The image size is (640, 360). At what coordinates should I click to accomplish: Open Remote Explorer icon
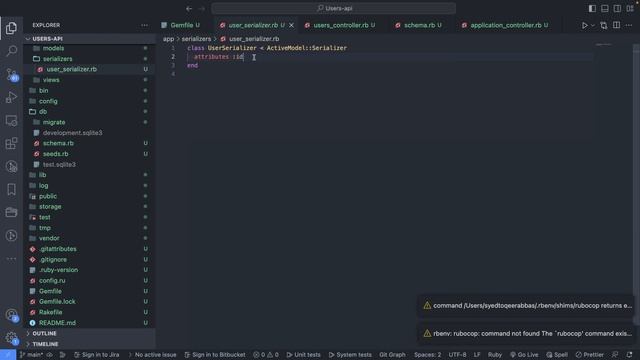(x=11, y=120)
